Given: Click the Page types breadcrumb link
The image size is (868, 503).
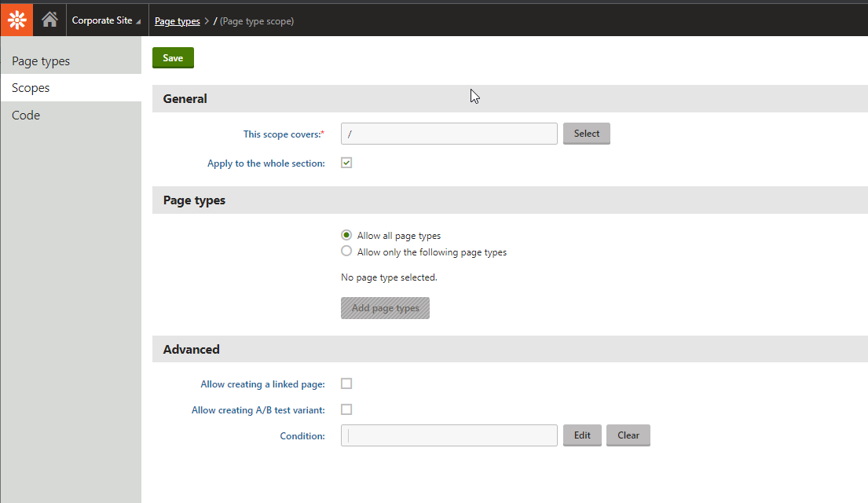Looking at the screenshot, I should coord(177,21).
